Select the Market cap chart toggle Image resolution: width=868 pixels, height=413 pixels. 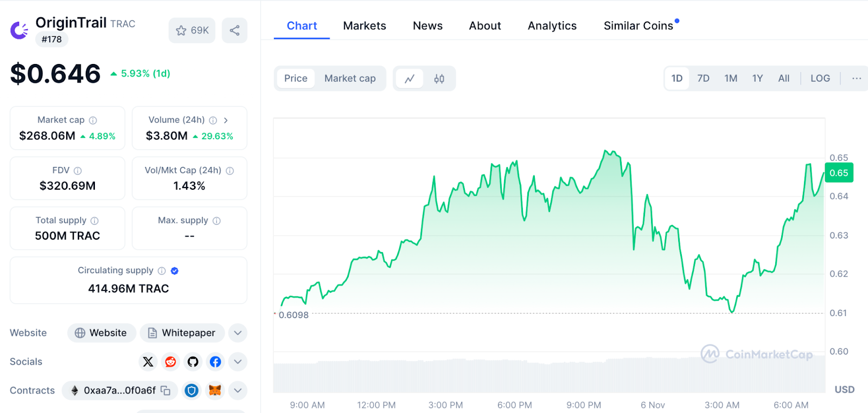[x=350, y=79]
